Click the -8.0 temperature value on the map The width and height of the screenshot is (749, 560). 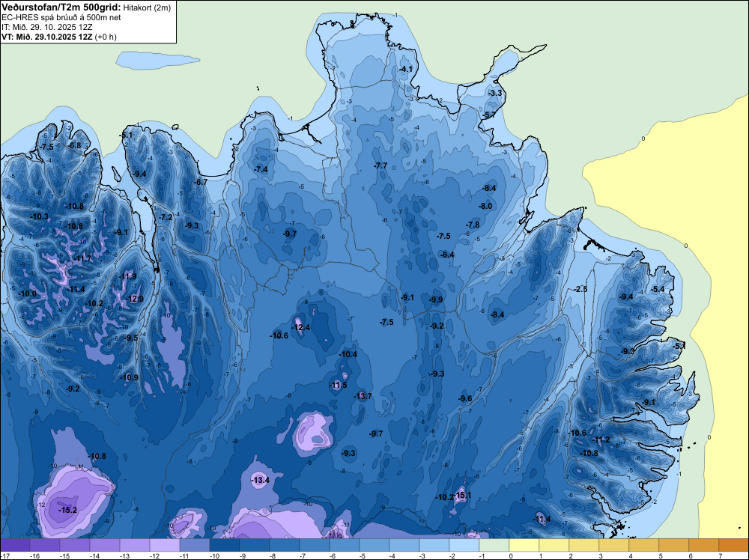pyautogui.click(x=485, y=206)
